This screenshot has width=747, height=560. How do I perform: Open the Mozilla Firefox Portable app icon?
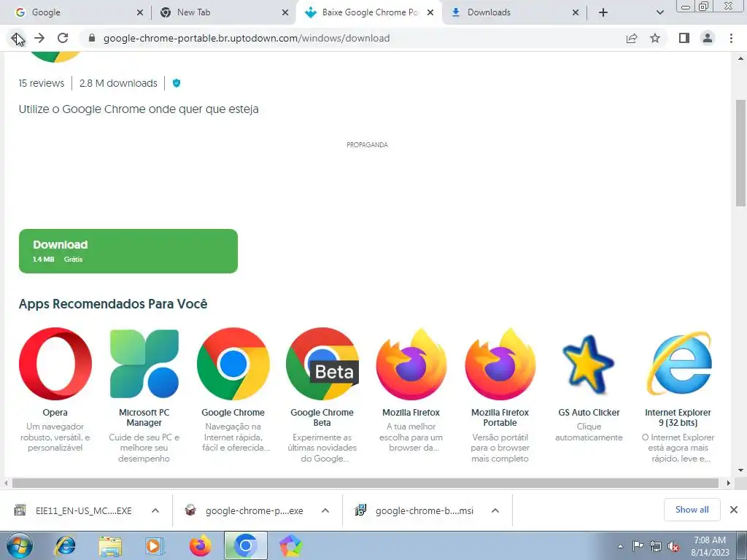(x=500, y=364)
